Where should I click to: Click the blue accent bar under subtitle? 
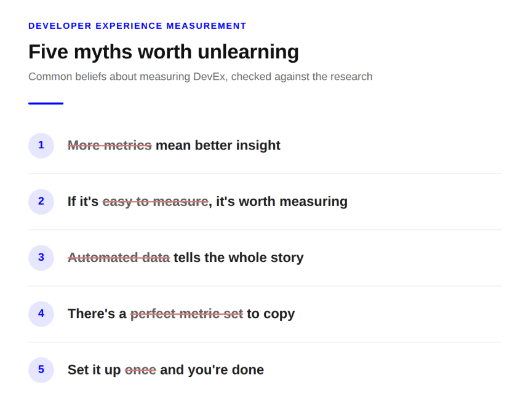point(46,103)
